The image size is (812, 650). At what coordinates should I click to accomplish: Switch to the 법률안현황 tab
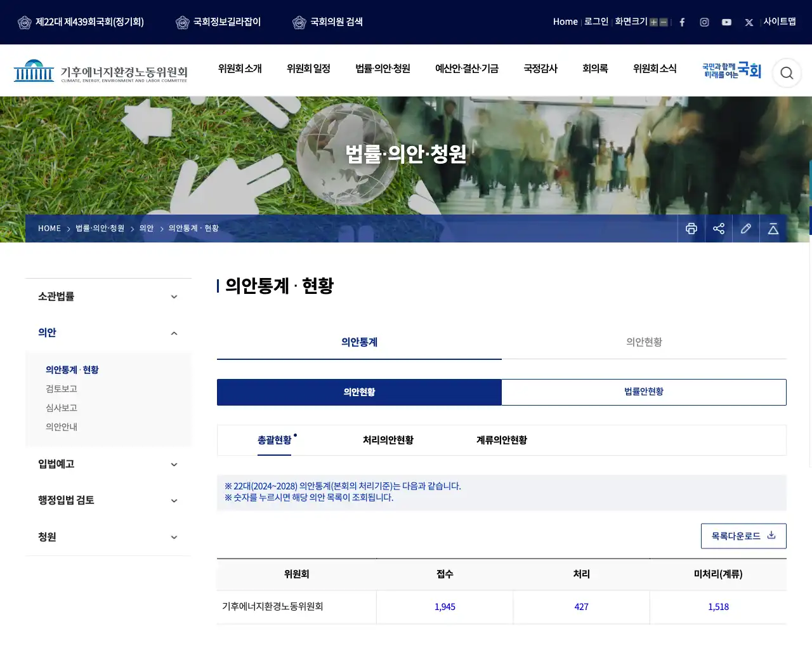tap(644, 392)
